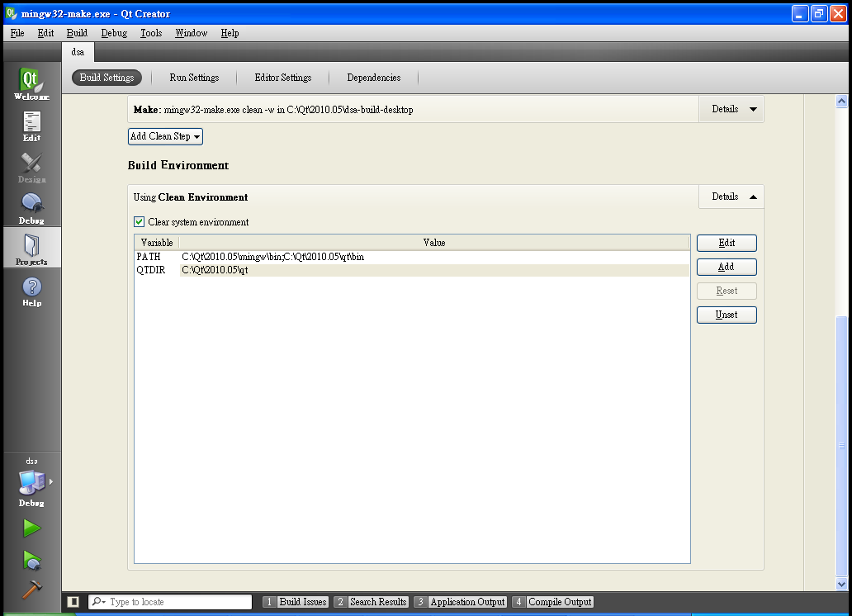The width and height of the screenshot is (852, 616).
Task: Open the Window menu
Action: (192, 33)
